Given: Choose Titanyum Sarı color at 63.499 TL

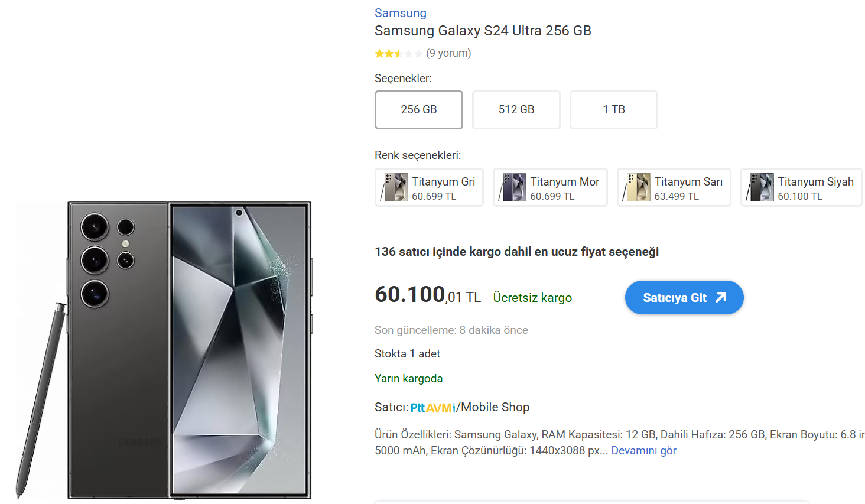Looking at the screenshot, I should click(688, 188).
